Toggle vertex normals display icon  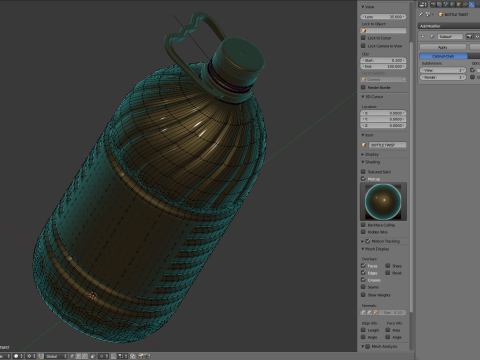pos(364,313)
